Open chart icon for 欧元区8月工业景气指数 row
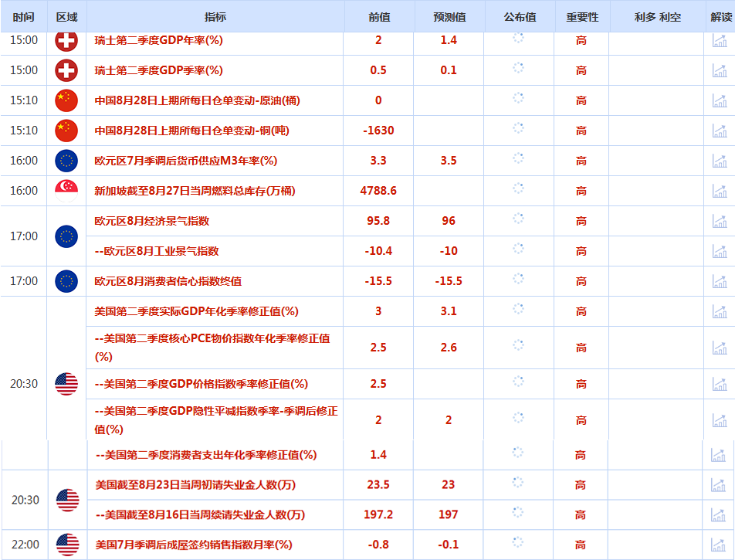735x560 pixels. coord(720,251)
